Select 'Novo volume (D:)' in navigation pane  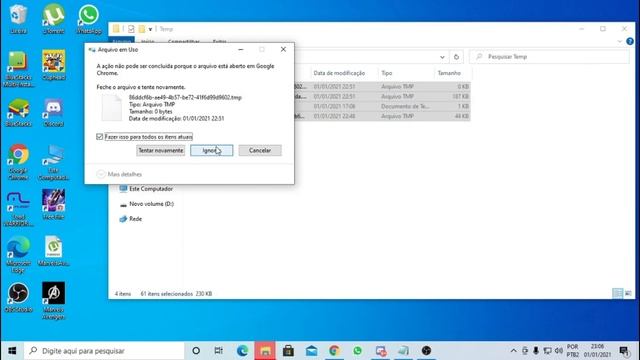147,204
